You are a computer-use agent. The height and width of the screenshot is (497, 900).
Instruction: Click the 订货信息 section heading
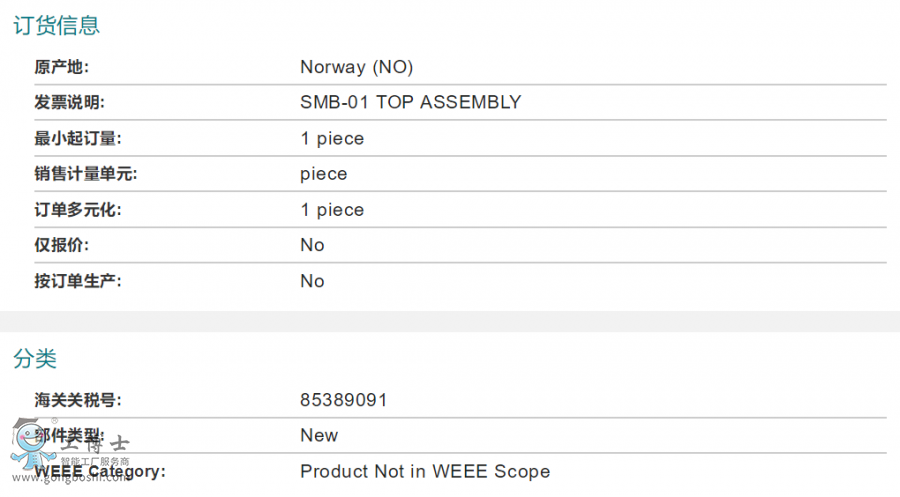[x=56, y=26]
